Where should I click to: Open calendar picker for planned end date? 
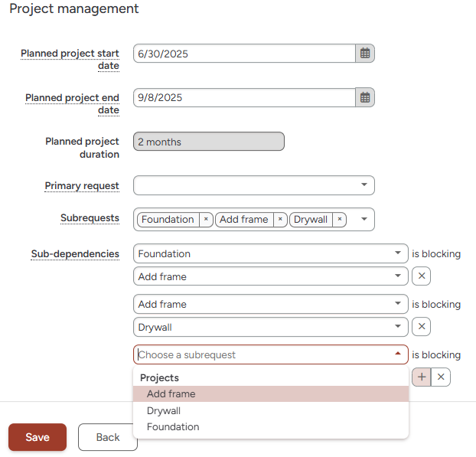click(365, 98)
